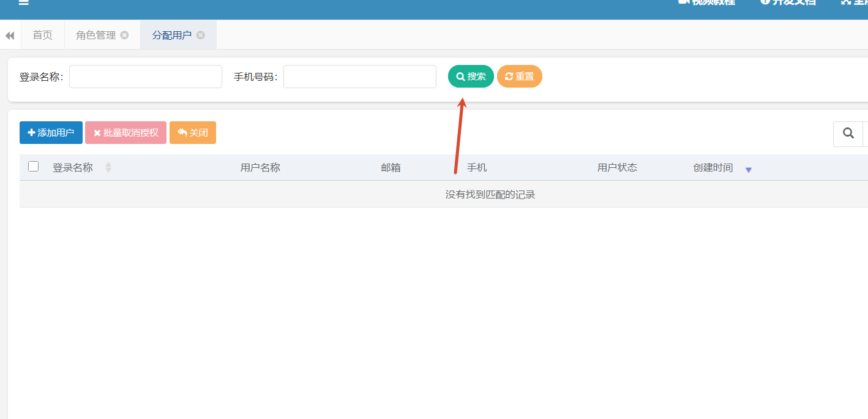
Task: Click the 没有找到匹配的记录 message row
Action: [444, 194]
